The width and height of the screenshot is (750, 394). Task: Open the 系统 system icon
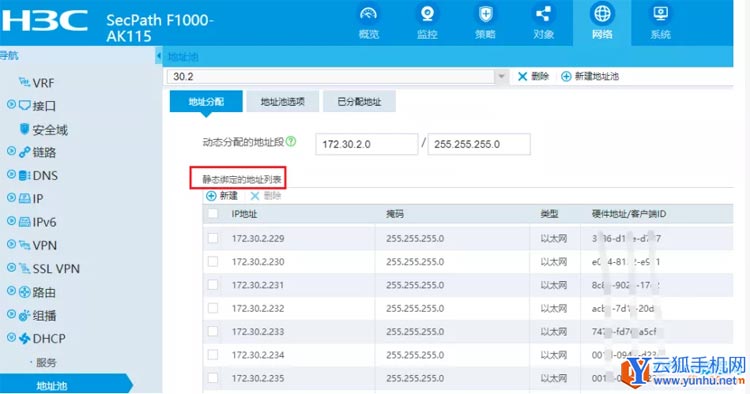coord(661,14)
